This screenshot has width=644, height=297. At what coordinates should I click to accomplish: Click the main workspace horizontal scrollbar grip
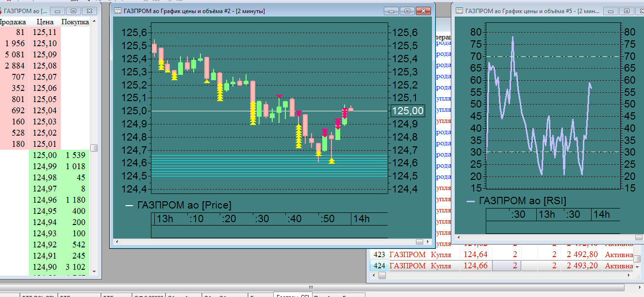[x=311, y=287]
